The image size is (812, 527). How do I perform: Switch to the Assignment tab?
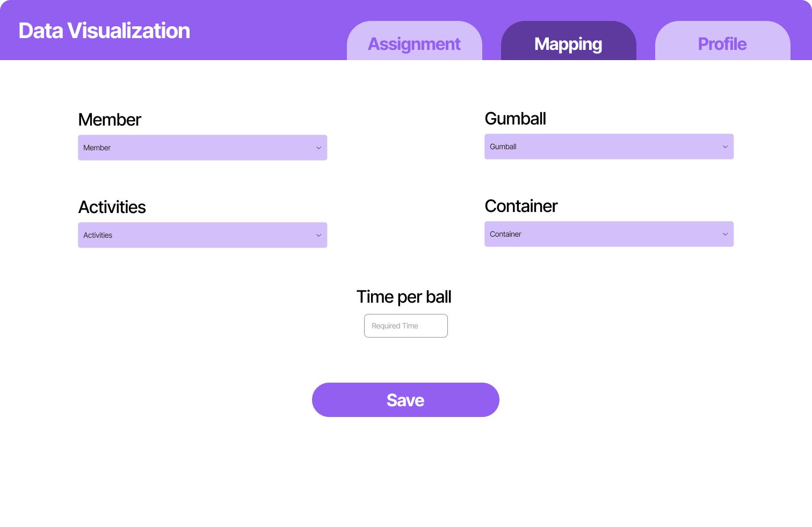click(414, 44)
